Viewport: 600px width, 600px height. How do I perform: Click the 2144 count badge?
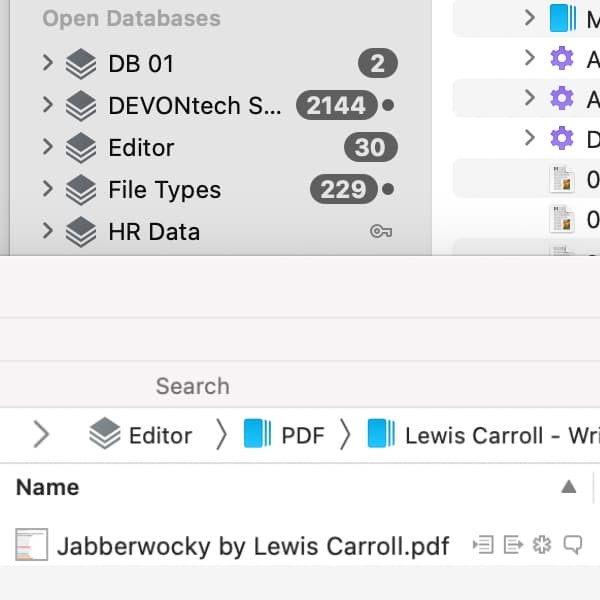click(x=337, y=105)
